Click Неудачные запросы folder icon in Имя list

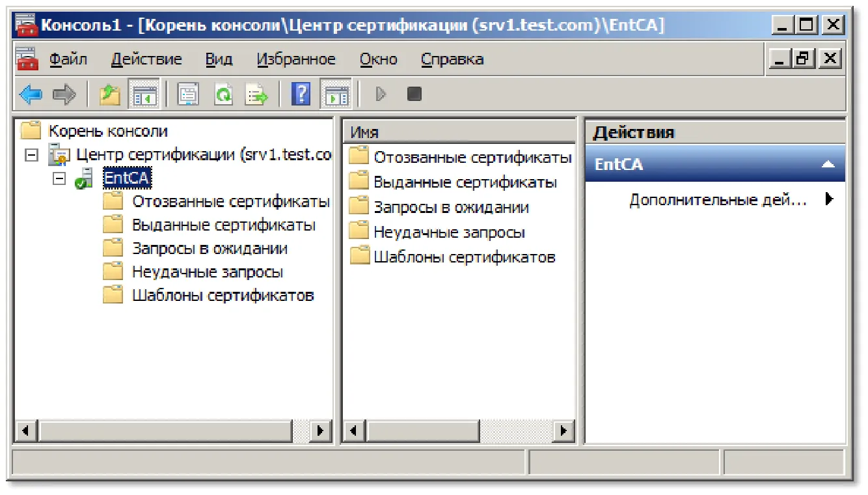[359, 231]
